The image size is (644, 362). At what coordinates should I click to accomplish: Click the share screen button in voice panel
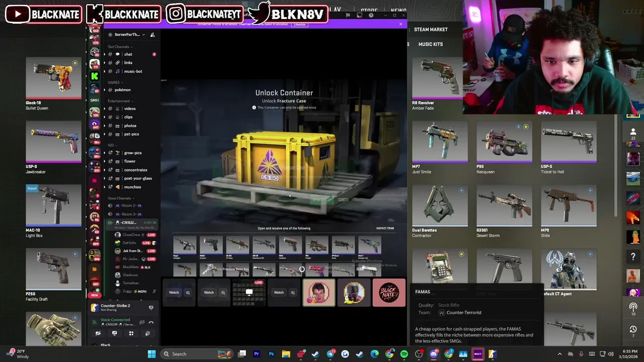(114, 333)
